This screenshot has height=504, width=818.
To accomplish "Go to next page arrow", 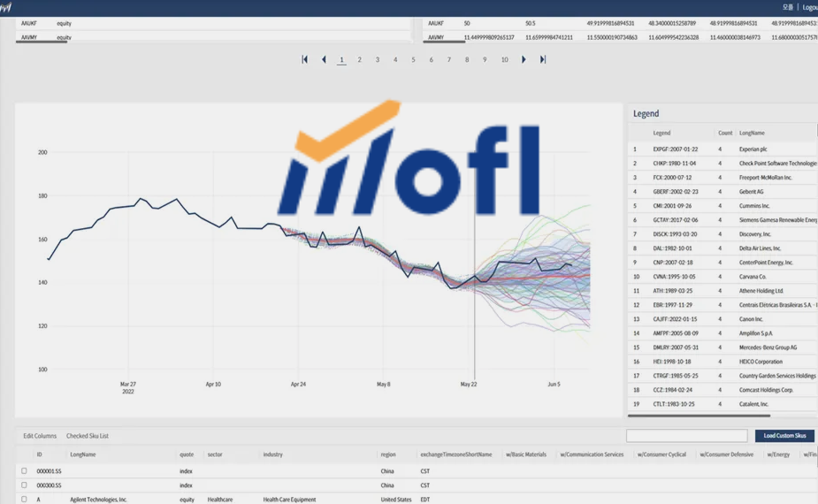I will click(x=524, y=59).
